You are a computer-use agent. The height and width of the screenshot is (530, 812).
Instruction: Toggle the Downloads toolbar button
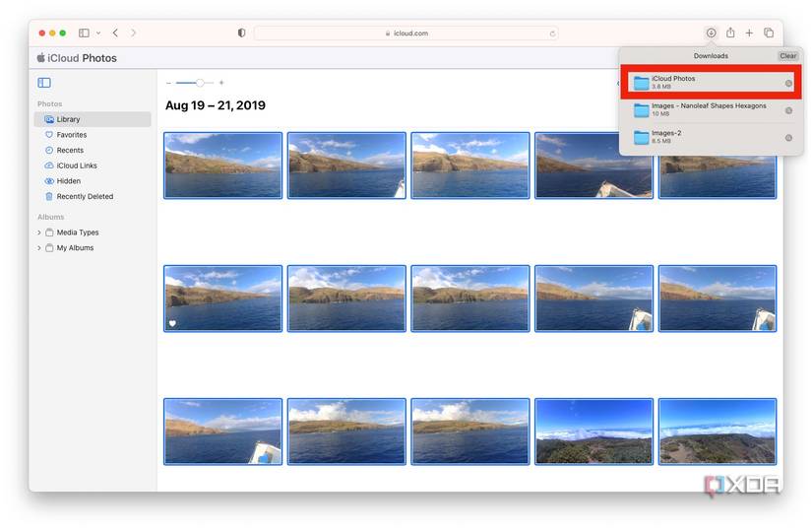click(711, 33)
